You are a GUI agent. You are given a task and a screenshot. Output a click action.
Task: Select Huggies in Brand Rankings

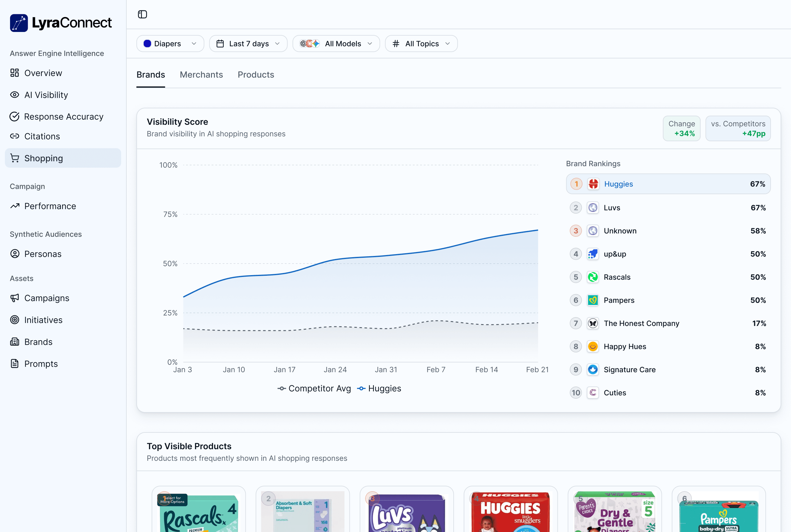tap(668, 184)
